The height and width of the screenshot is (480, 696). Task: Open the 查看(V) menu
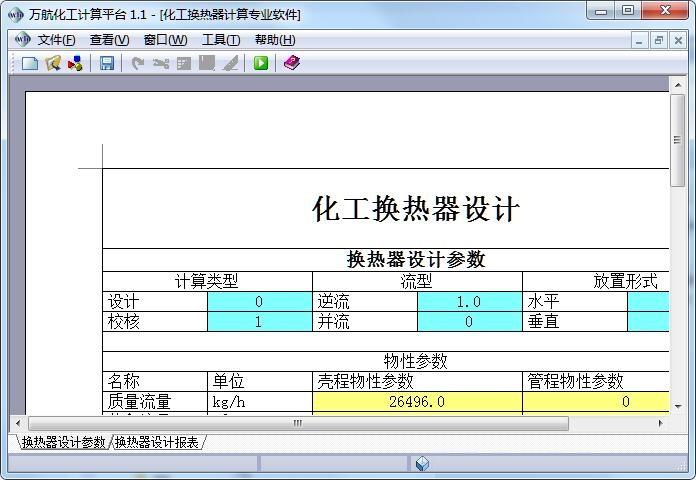(x=109, y=40)
